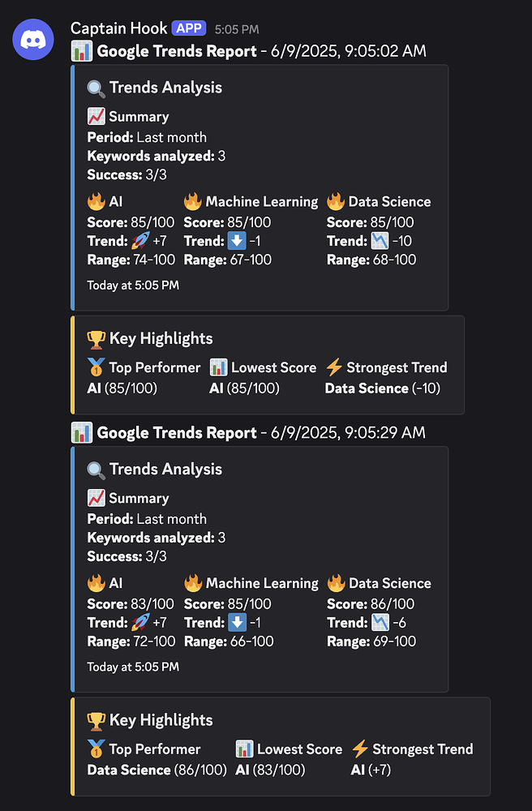Click the APP badge next to Captain Hook
Viewport: 532px width, 811px height.
pyautogui.click(x=188, y=28)
